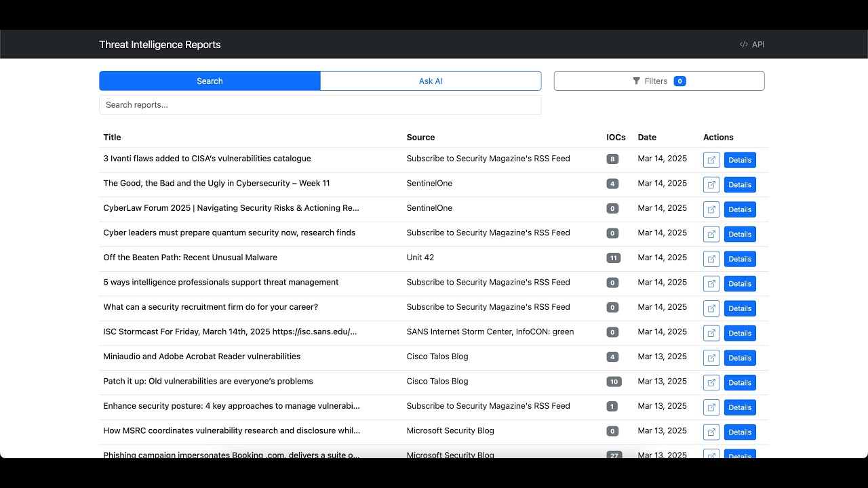Click the Date column header

647,138
